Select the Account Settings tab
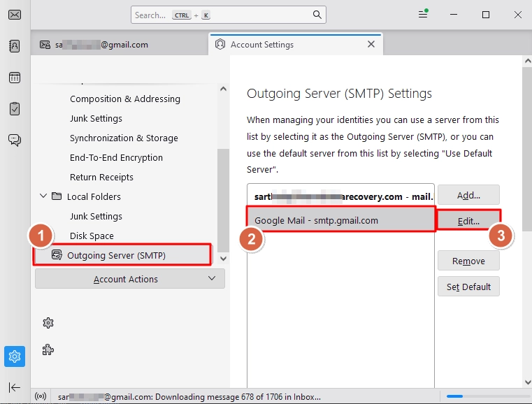 pos(296,45)
